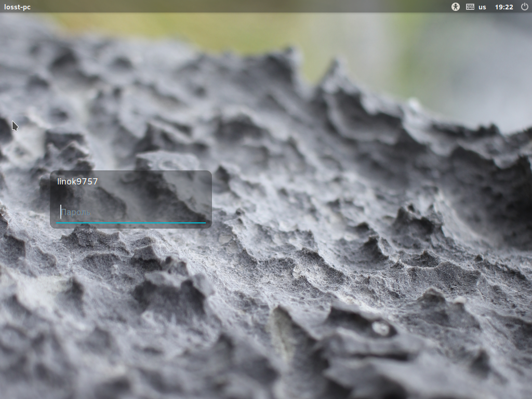Open the power menu icon
532x399 pixels.
coord(525,6)
